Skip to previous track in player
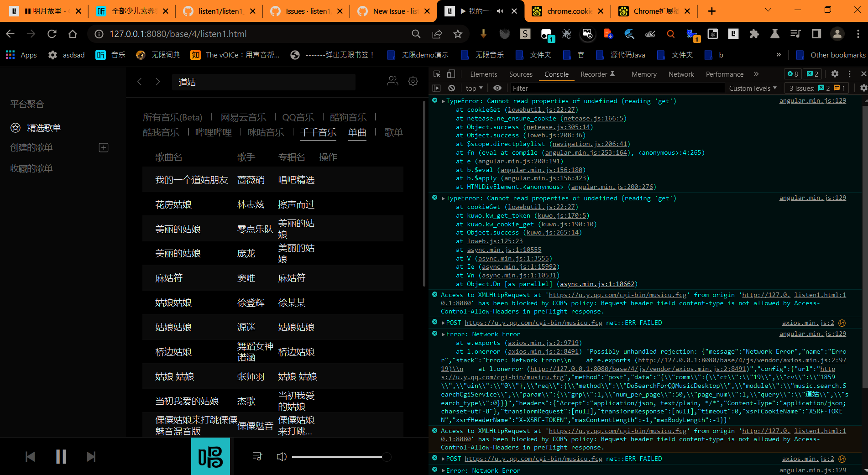The height and width of the screenshot is (475, 868). [30, 457]
